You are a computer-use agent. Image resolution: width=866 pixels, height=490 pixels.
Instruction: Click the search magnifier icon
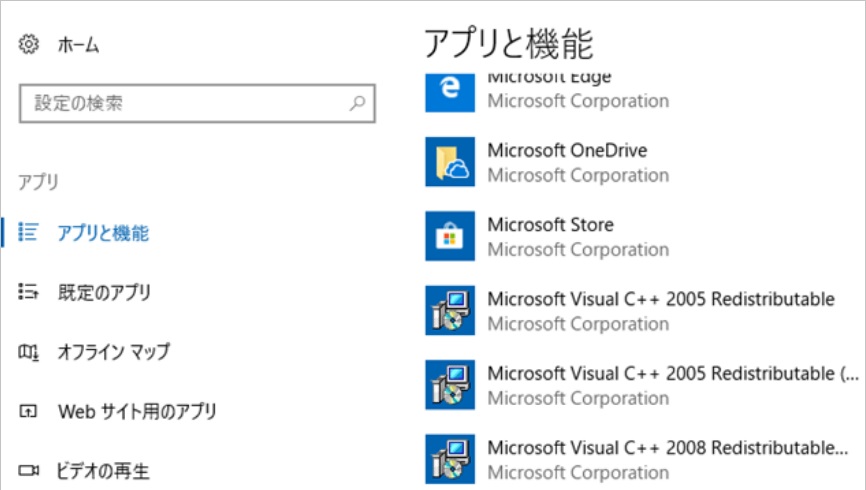pos(357,103)
